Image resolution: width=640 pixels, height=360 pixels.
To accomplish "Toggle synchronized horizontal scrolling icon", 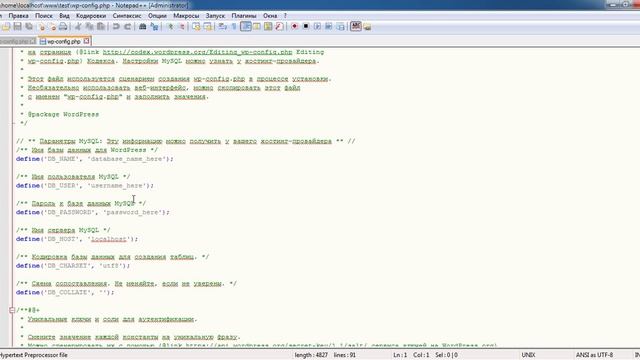I will (208, 27).
